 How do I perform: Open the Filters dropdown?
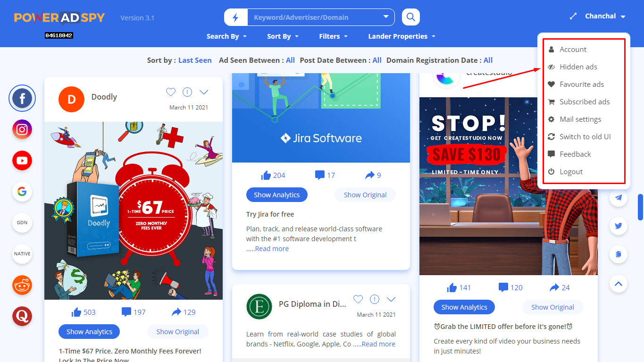333,36
